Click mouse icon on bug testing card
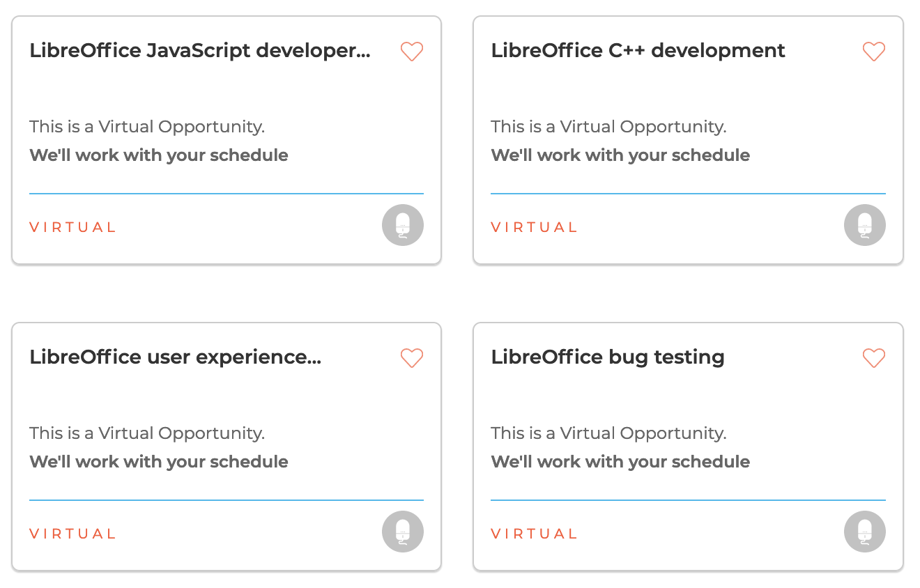920x588 pixels. 865,532
